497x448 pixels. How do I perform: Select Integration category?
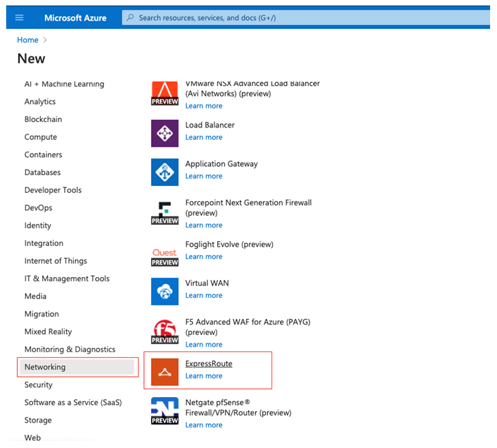tap(43, 243)
